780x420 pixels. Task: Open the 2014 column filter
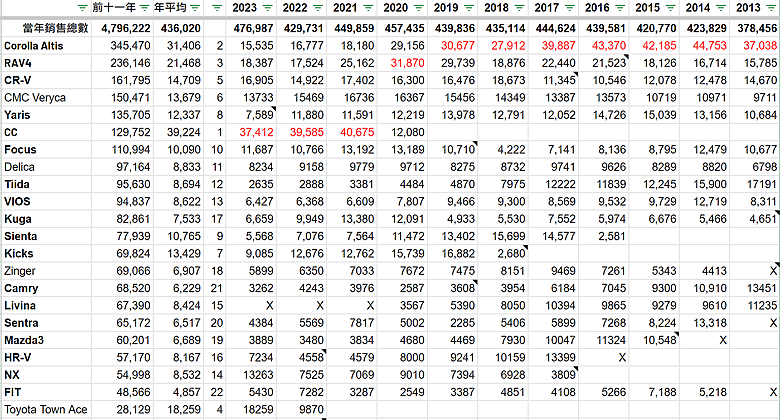tap(721, 8)
